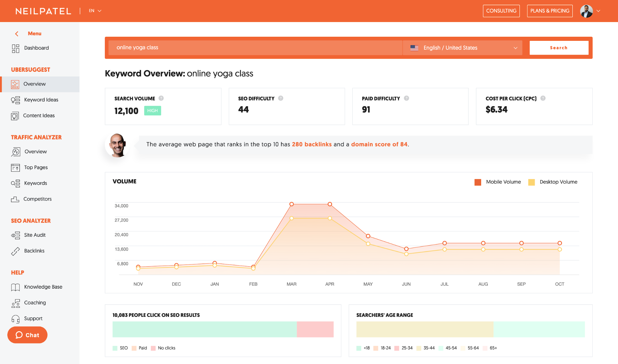The image size is (618, 364).
Task: Click the Cost Per Click help icon
Action: click(x=543, y=98)
